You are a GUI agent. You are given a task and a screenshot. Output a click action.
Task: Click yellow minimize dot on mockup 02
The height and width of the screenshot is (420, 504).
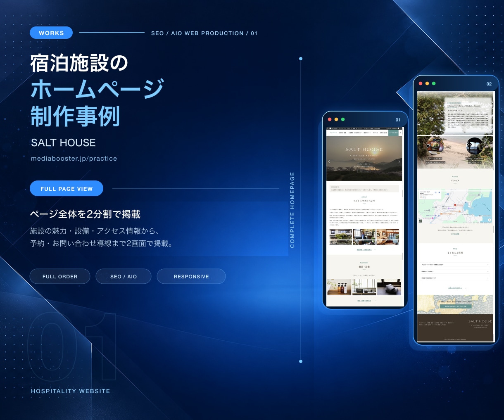point(427,83)
